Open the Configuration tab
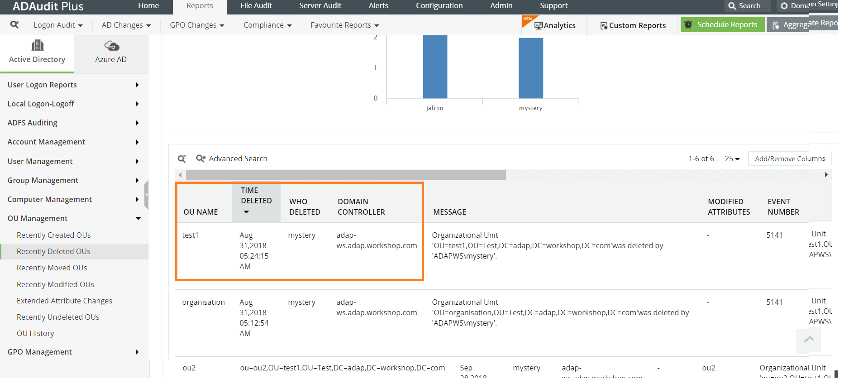868x384 pixels. click(x=439, y=6)
